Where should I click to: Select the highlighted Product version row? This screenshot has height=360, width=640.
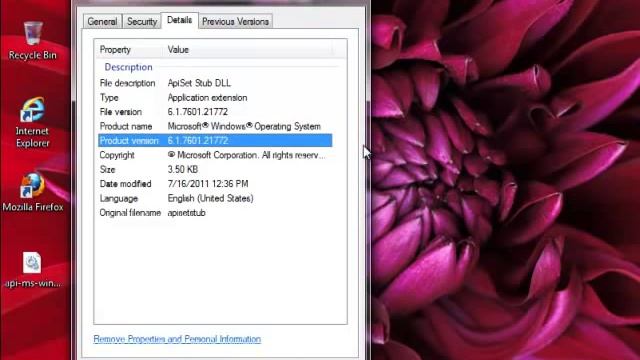pos(215,140)
